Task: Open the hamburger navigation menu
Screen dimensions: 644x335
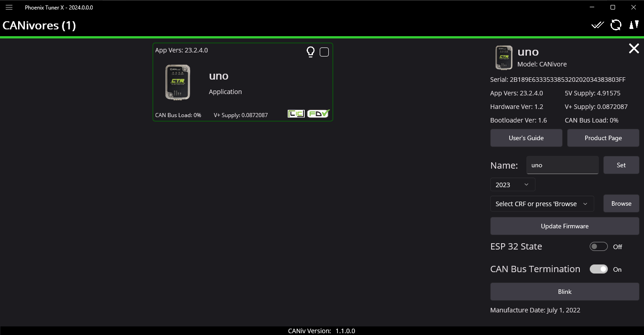Action: pyautogui.click(x=9, y=7)
